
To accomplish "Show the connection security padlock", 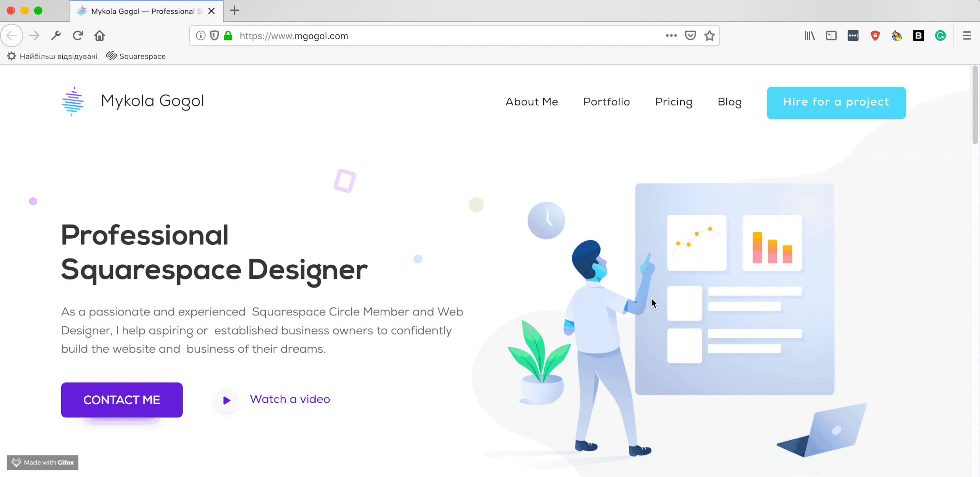I will tap(228, 36).
